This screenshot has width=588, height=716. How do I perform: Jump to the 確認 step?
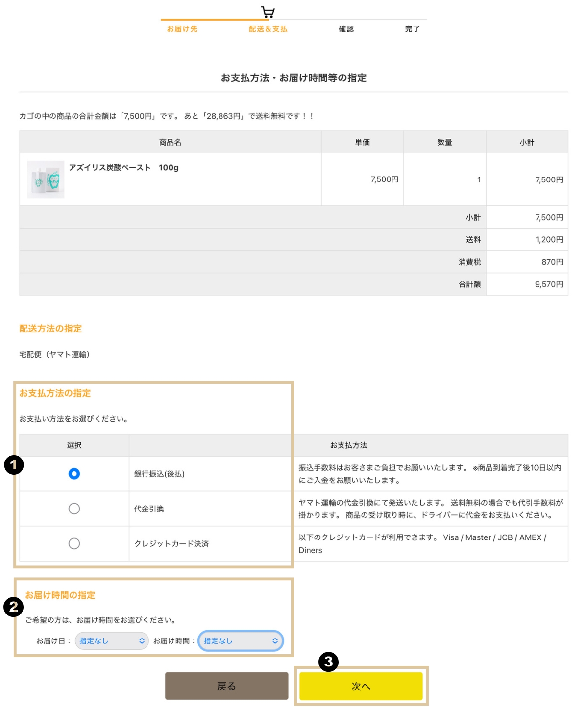(346, 29)
